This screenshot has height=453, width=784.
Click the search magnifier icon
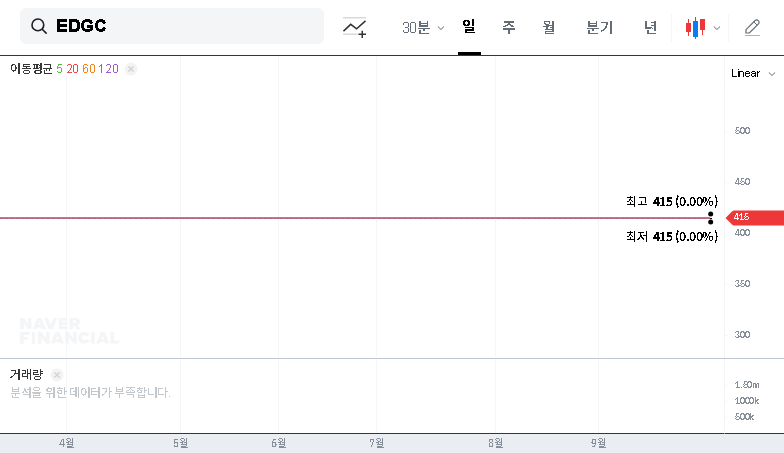[x=38, y=26]
